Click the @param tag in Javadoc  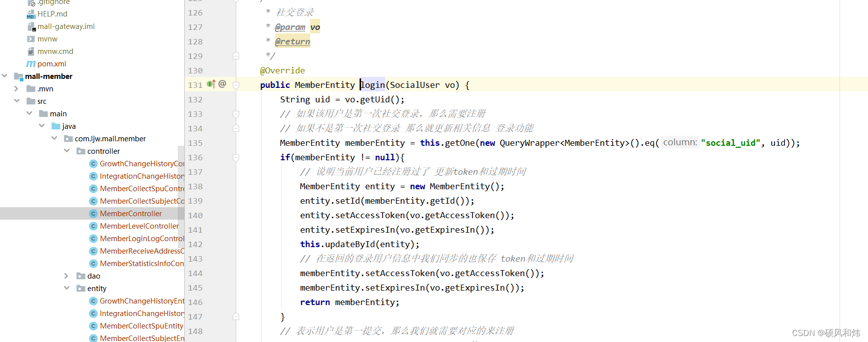coord(290,27)
